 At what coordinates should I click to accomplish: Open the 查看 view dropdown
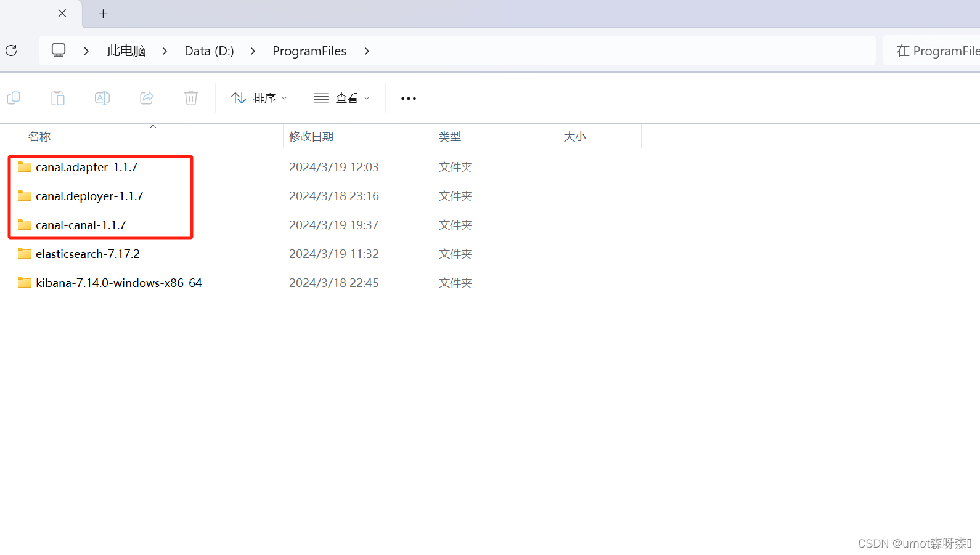click(x=341, y=99)
